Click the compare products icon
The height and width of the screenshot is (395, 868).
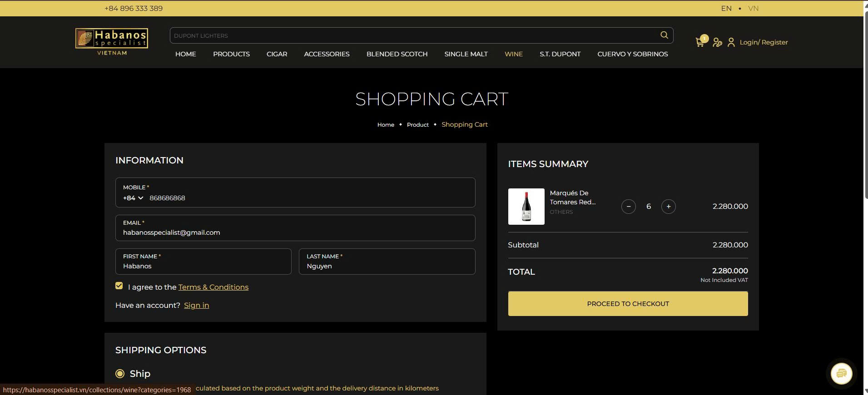click(717, 42)
